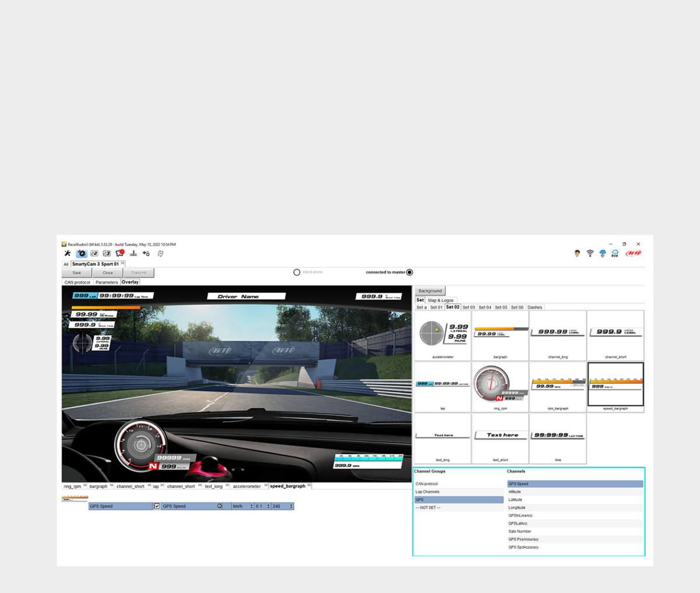The height and width of the screenshot is (593, 700).
Task: Click the Background button
Action: pyautogui.click(x=430, y=291)
